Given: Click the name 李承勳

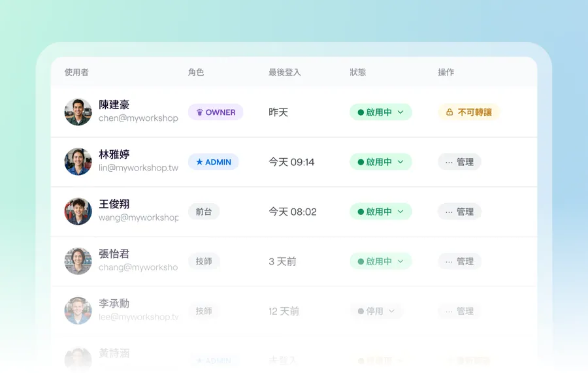Looking at the screenshot, I should [114, 303].
